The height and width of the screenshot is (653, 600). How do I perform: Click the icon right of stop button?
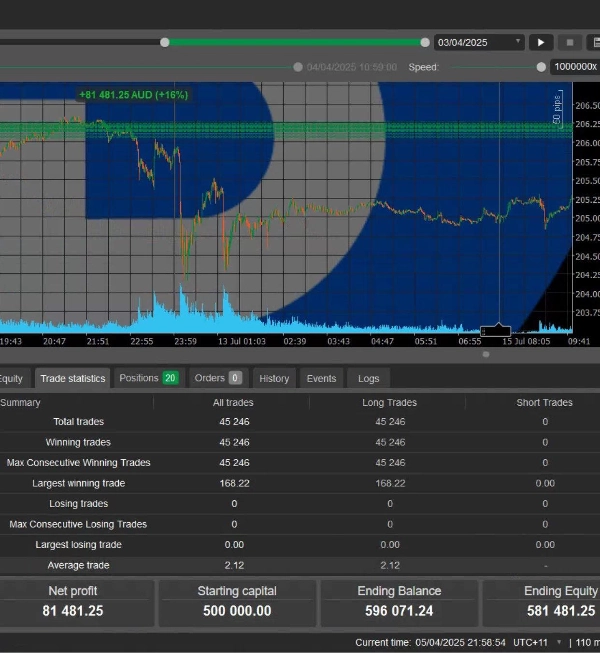tap(595, 42)
